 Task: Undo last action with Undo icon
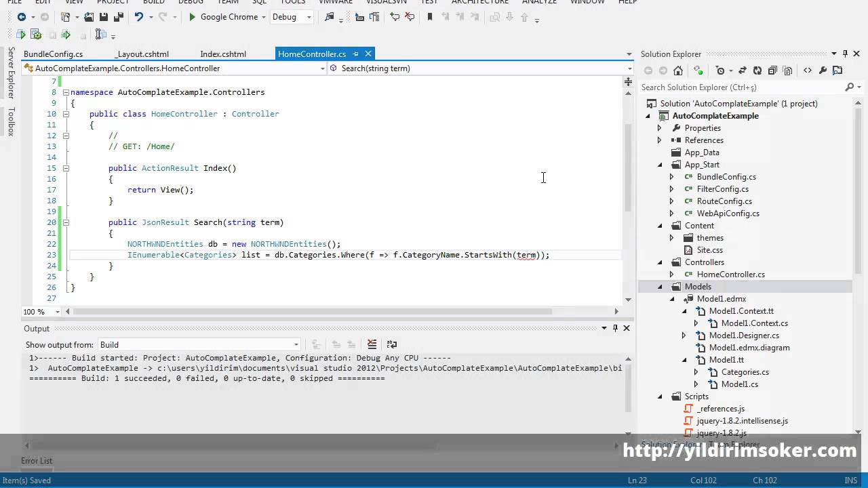(x=139, y=17)
